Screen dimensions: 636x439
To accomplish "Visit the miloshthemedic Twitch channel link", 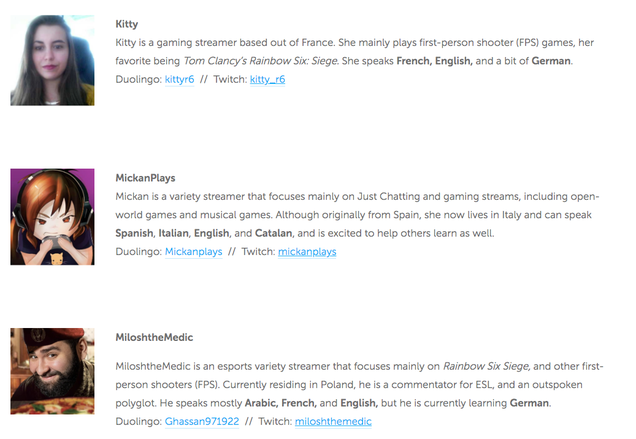I will tap(333, 422).
